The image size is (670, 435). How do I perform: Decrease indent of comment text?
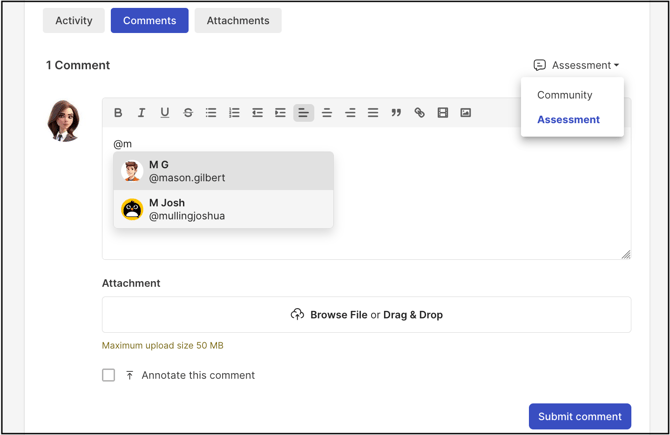[257, 113]
